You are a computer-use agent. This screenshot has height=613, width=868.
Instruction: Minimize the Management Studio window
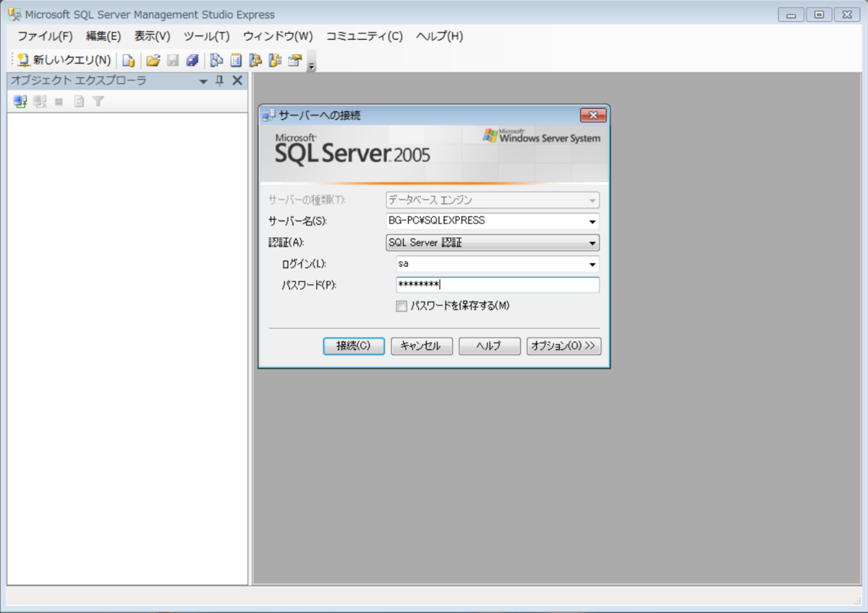pyautogui.click(x=791, y=14)
